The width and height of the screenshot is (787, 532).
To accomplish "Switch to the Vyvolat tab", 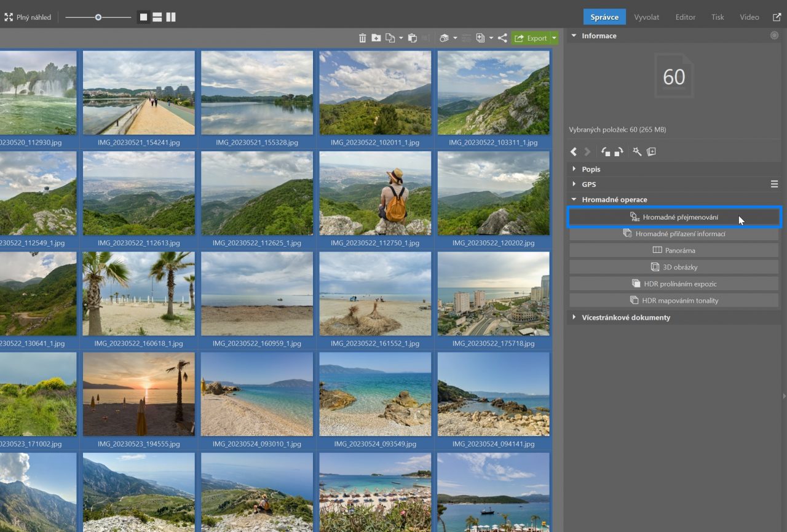I will point(646,17).
